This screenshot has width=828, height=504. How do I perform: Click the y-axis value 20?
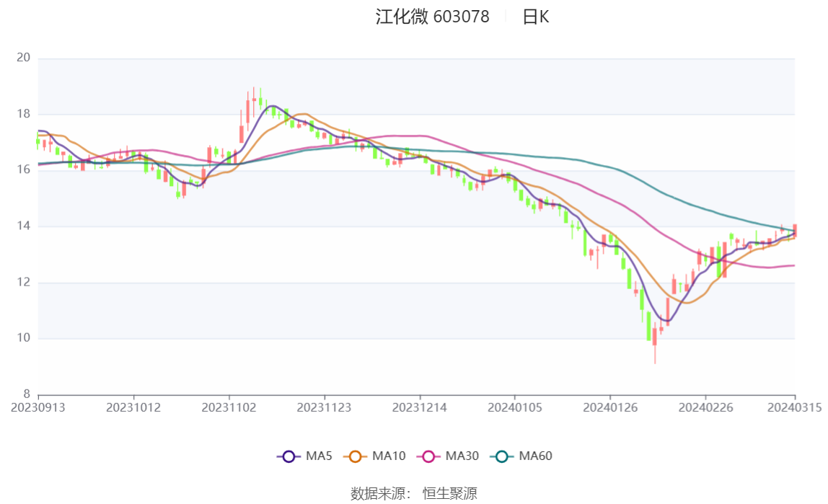click(23, 58)
